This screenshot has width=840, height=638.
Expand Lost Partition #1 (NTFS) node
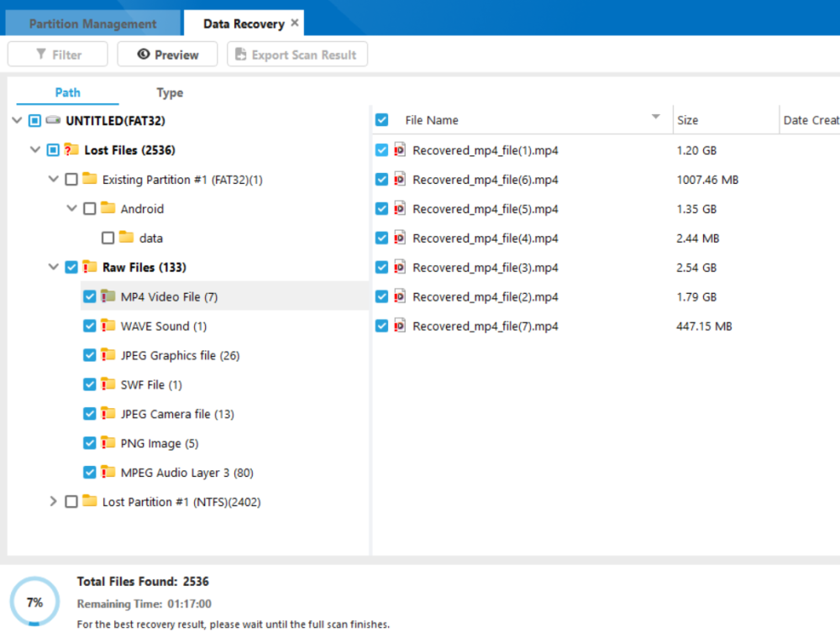pyautogui.click(x=54, y=502)
